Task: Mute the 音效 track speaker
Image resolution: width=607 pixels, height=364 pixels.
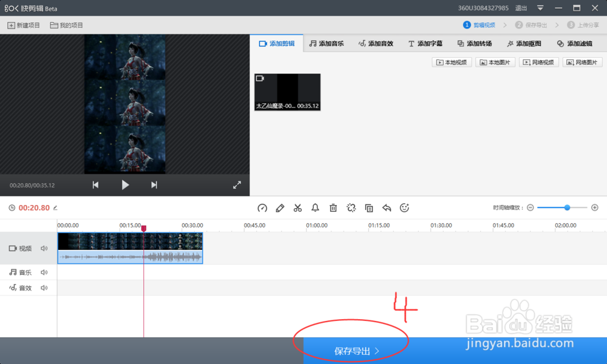Action: (x=44, y=288)
